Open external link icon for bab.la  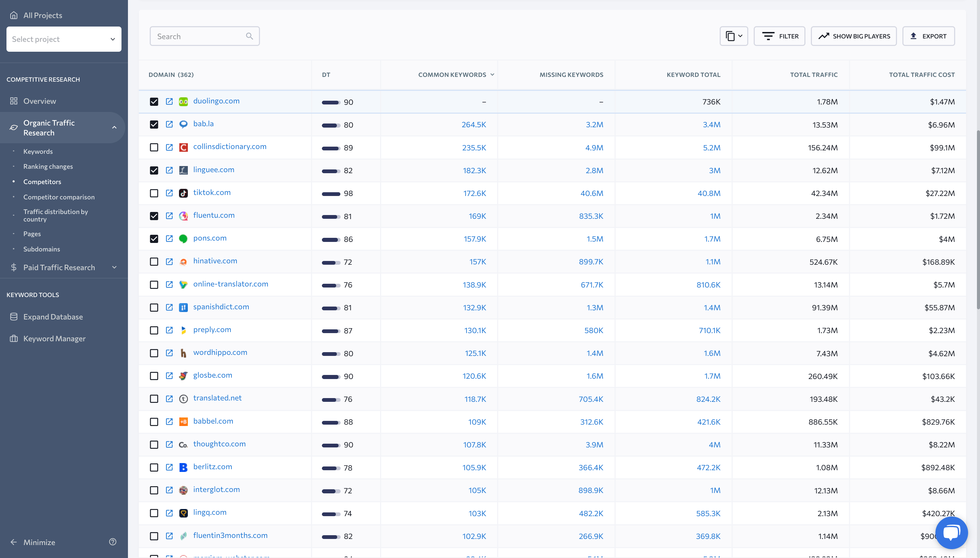(x=169, y=124)
